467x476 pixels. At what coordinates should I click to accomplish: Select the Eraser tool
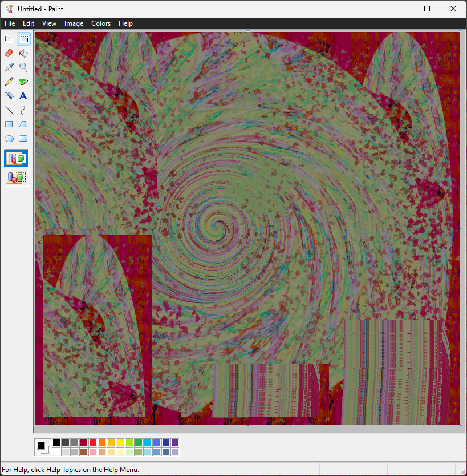[9, 53]
